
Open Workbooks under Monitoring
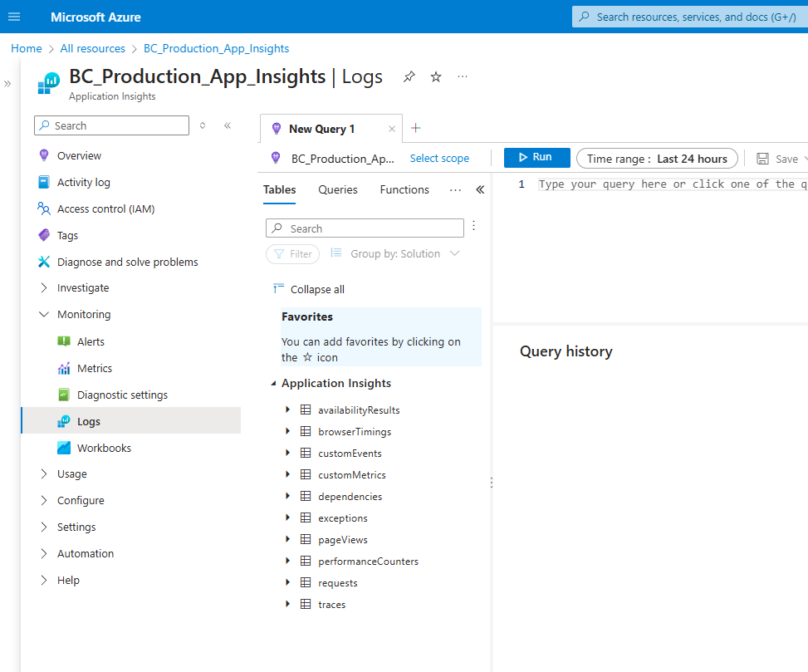point(104,448)
